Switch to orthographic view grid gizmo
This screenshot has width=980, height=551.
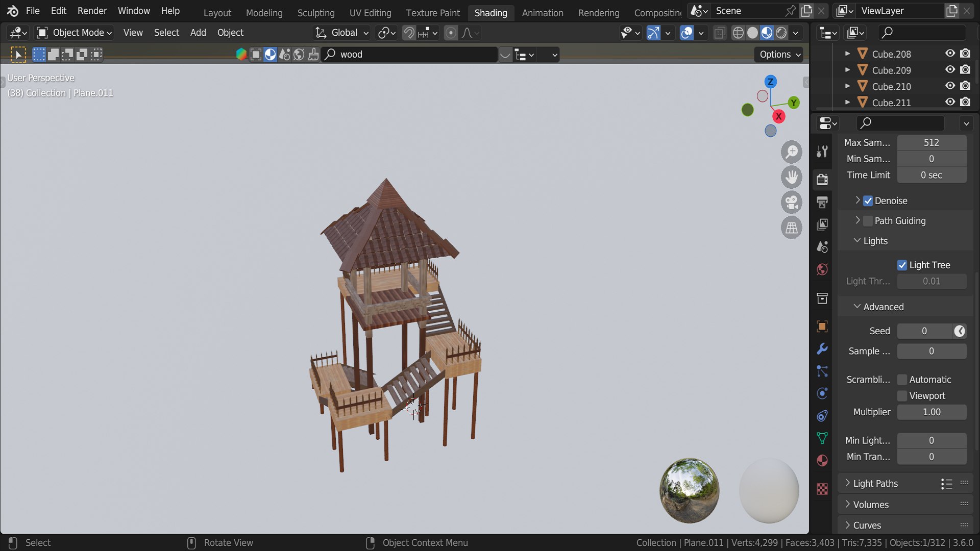coord(792,228)
